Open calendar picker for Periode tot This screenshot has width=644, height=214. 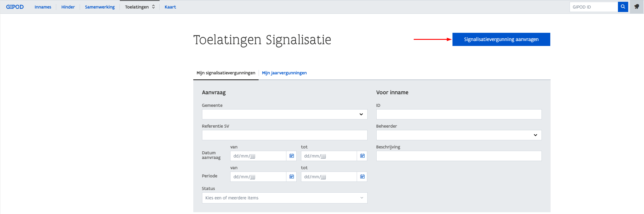(362, 177)
